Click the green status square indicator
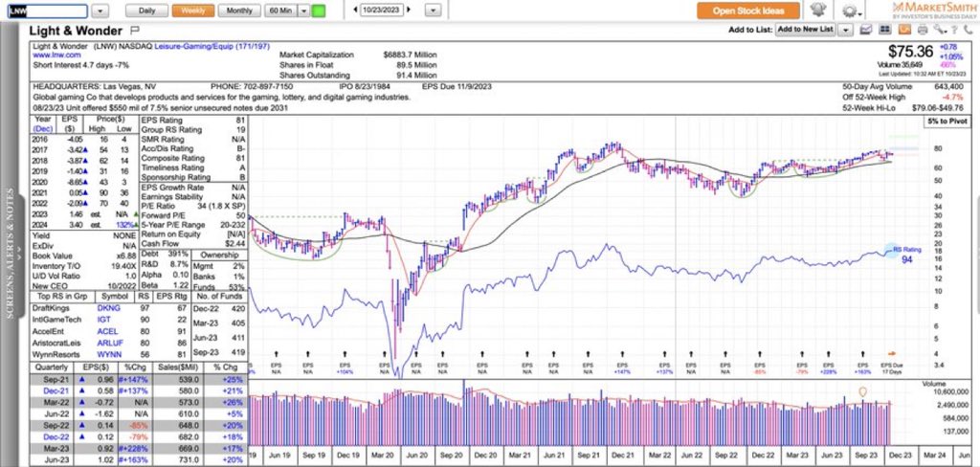980x467 pixels. pyautogui.click(x=318, y=11)
